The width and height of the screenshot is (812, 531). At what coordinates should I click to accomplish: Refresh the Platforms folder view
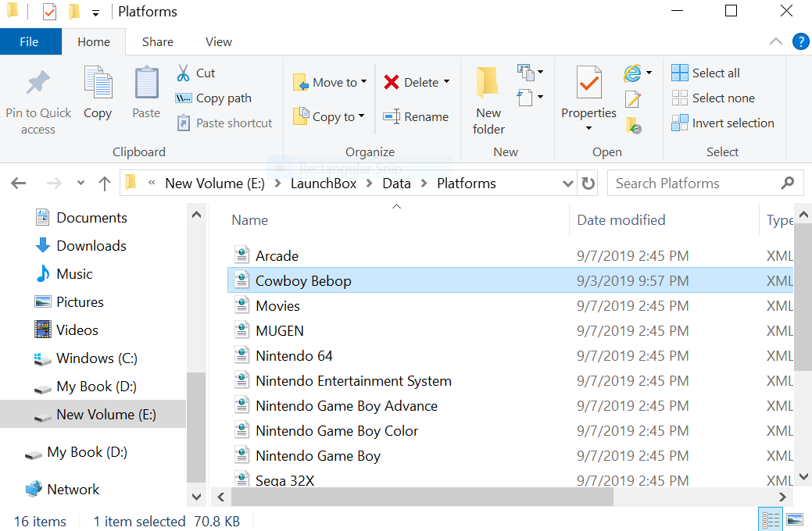(588, 184)
